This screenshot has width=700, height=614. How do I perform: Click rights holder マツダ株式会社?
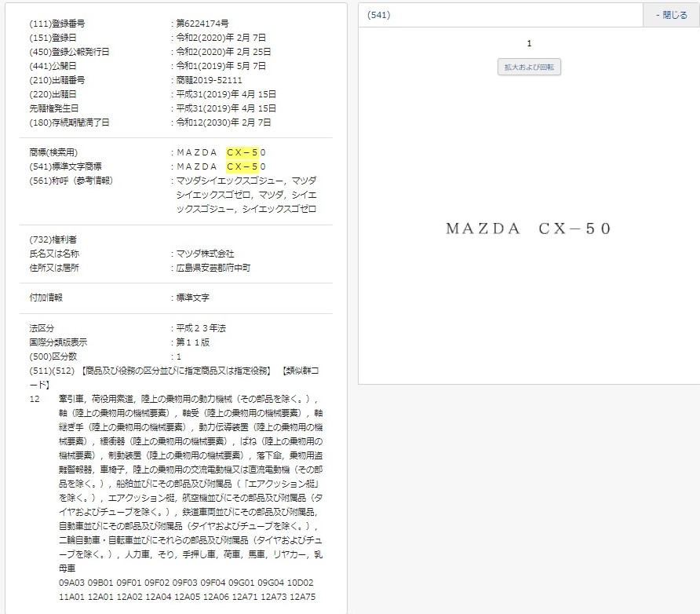click(x=205, y=254)
